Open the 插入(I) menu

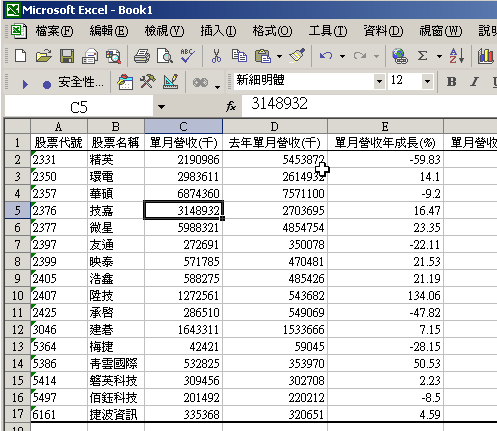pos(218,31)
